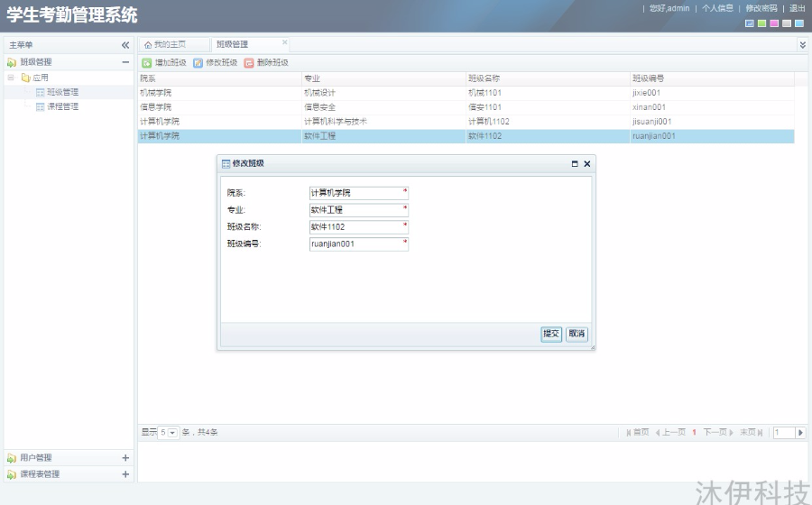The height and width of the screenshot is (505, 812).
Task: Sort by the 班级名称 column header
Action: tap(548, 78)
